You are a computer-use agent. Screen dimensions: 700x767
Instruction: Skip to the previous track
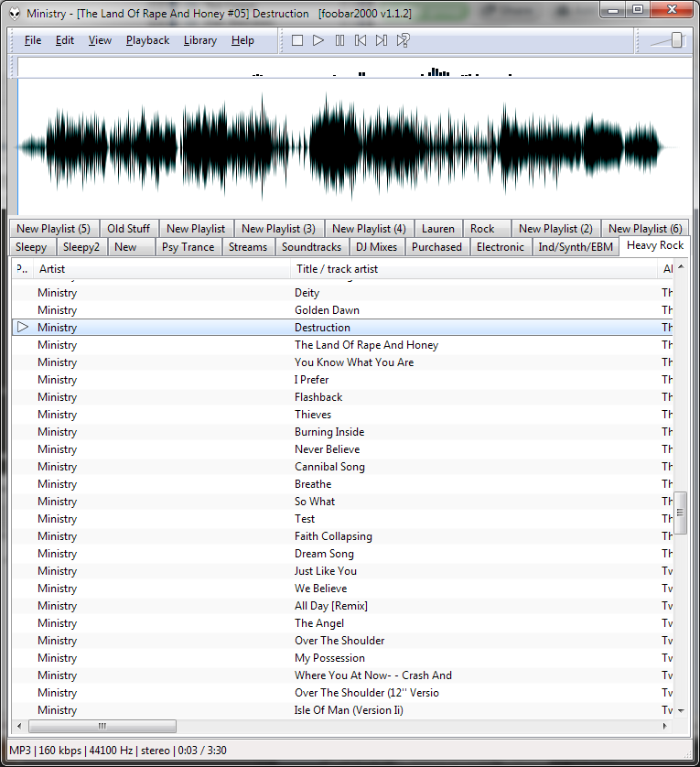[x=361, y=40]
